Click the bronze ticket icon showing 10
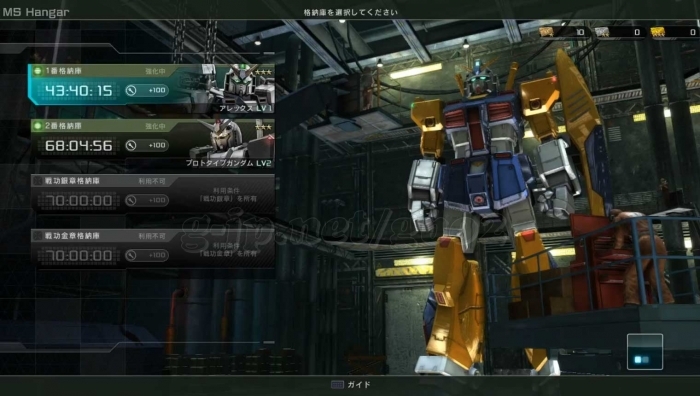 [546, 32]
